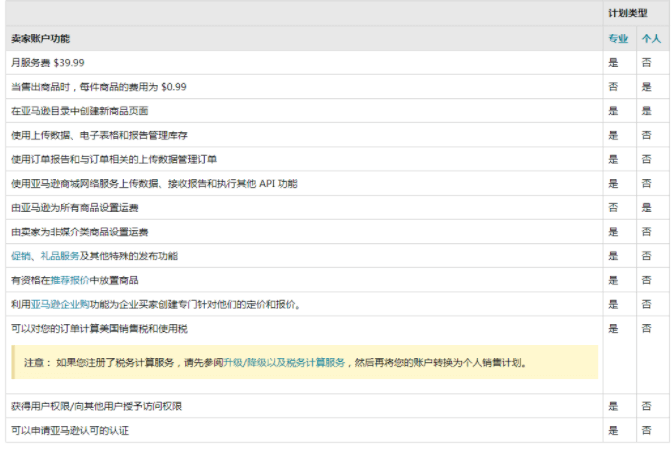Click 个人 column value for 获得用户权限 row
The height and width of the screenshot is (454, 672).
(x=646, y=406)
